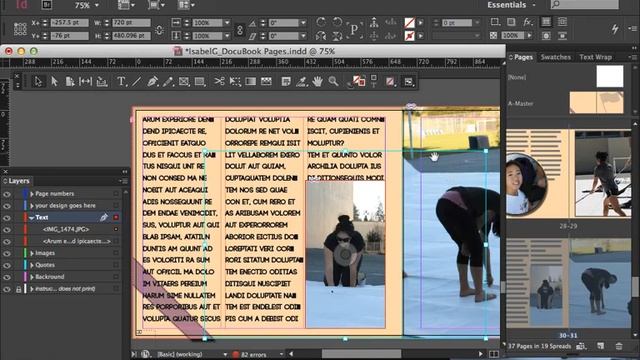
Task: Hide the Images layer
Action: (7, 253)
